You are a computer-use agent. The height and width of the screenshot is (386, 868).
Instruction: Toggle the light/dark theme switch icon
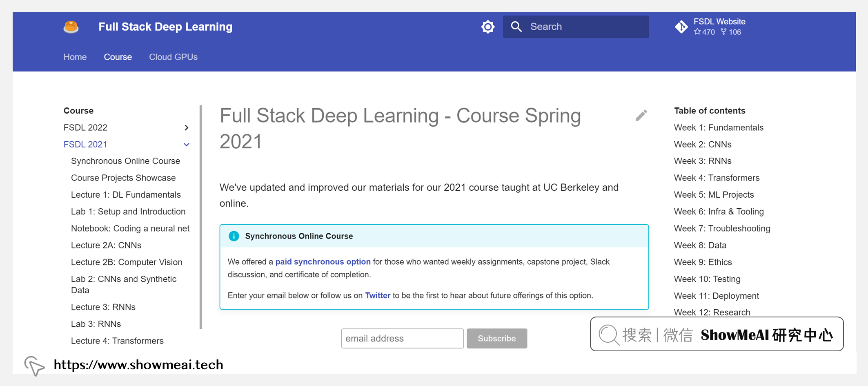[x=487, y=27]
